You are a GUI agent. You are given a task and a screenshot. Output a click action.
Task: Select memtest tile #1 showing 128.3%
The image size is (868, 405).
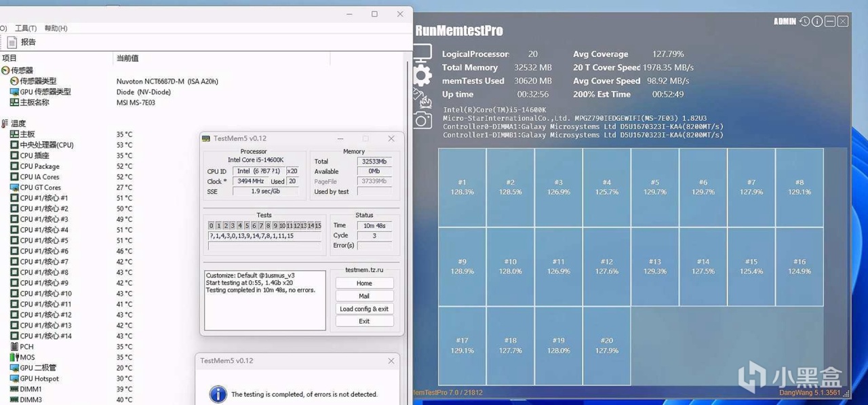pyautogui.click(x=462, y=187)
